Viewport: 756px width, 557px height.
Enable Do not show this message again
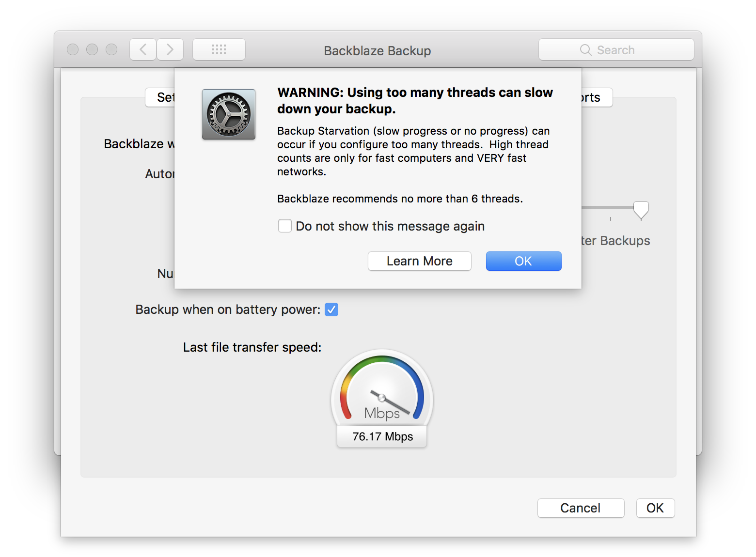click(285, 226)
